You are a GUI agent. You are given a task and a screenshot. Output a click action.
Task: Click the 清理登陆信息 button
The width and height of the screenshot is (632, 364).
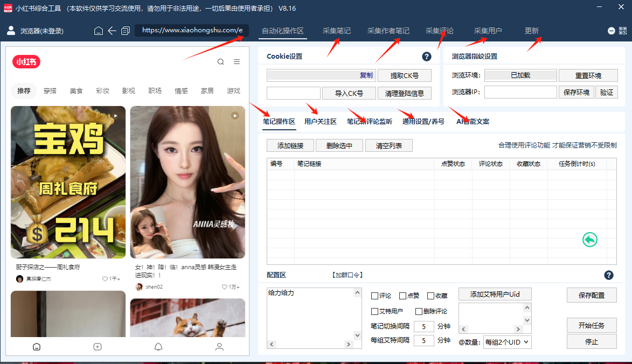[404, 93]
